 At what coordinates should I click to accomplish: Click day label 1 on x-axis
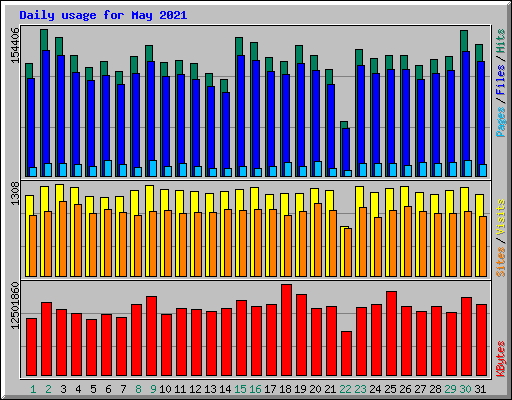pyautogui.click(x=33, y=389)
